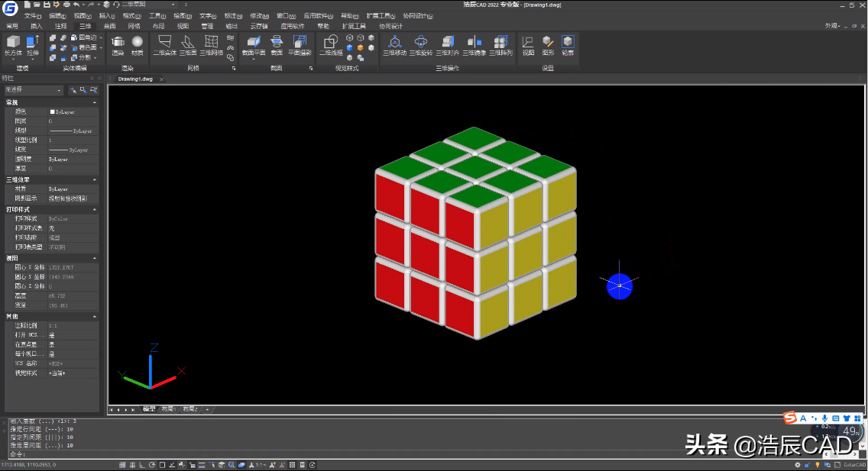
Task: Expand the 圆角边 dropdown arrow
Action: tap(101, 37)
